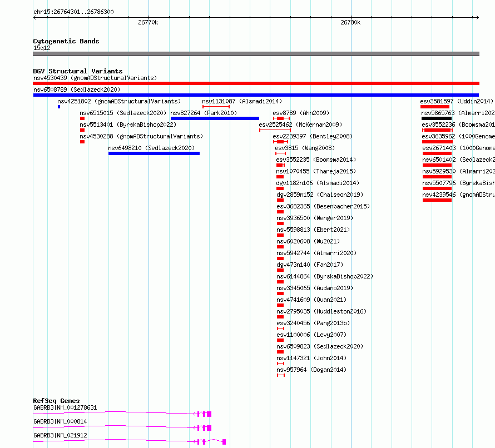Click esv3682365 Besenbacher2015 label
The height and width of the screenshot is (448, 495).
click(323, 206)
